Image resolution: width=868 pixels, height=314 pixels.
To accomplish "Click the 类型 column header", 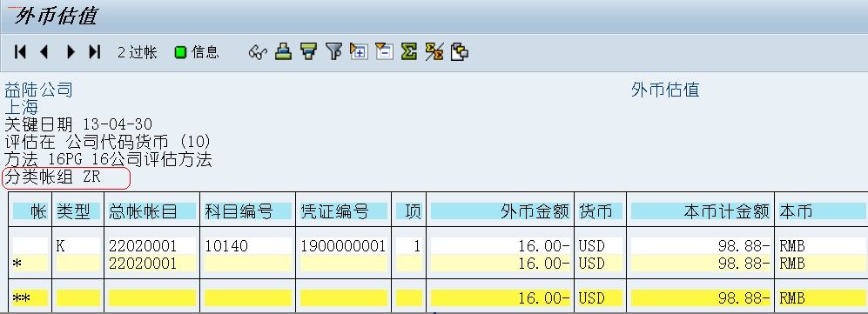I will [x=78, y=211].
